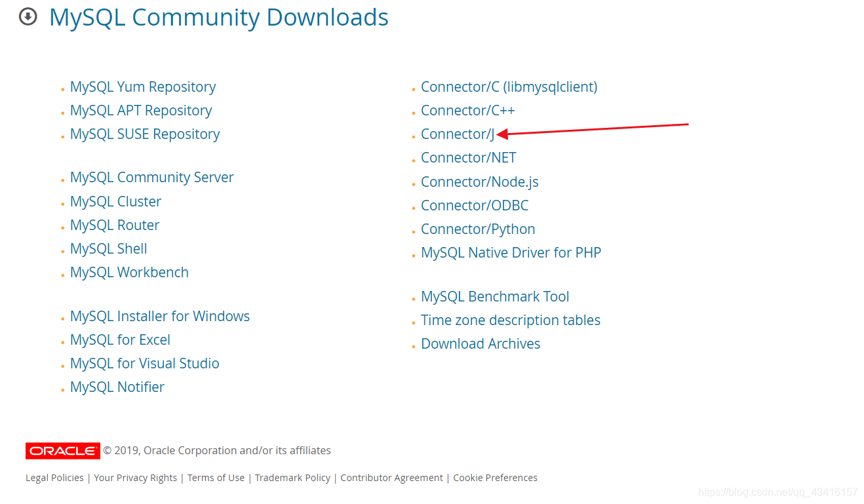The height and width of the screenshot is (504, 864).
Task: Open MySQL for Visual Studio link
Action: point(145,363)
